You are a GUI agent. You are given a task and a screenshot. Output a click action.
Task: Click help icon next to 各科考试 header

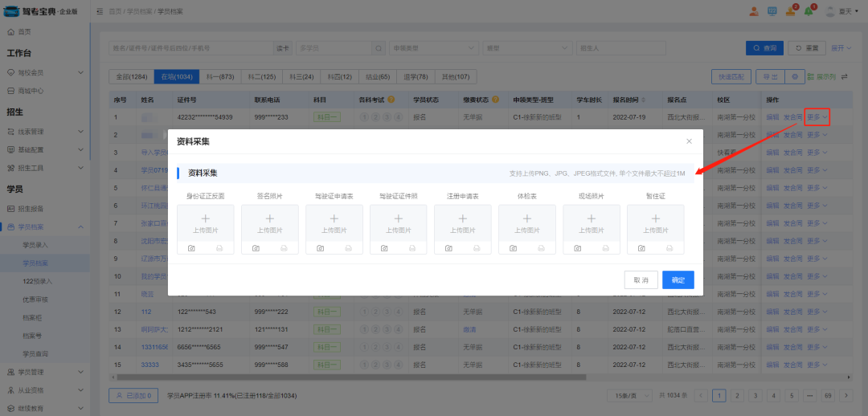(391, 100)
